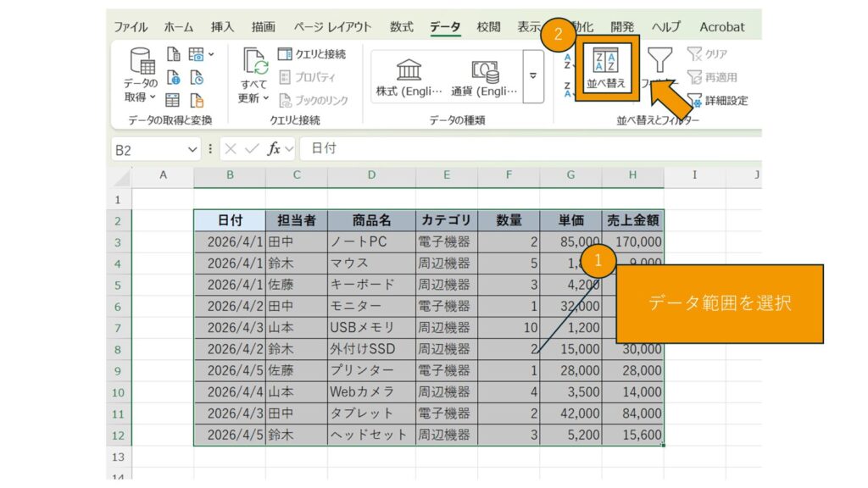Click the filter funnel icon
The image size is (868, 488).
pos(659,61)
